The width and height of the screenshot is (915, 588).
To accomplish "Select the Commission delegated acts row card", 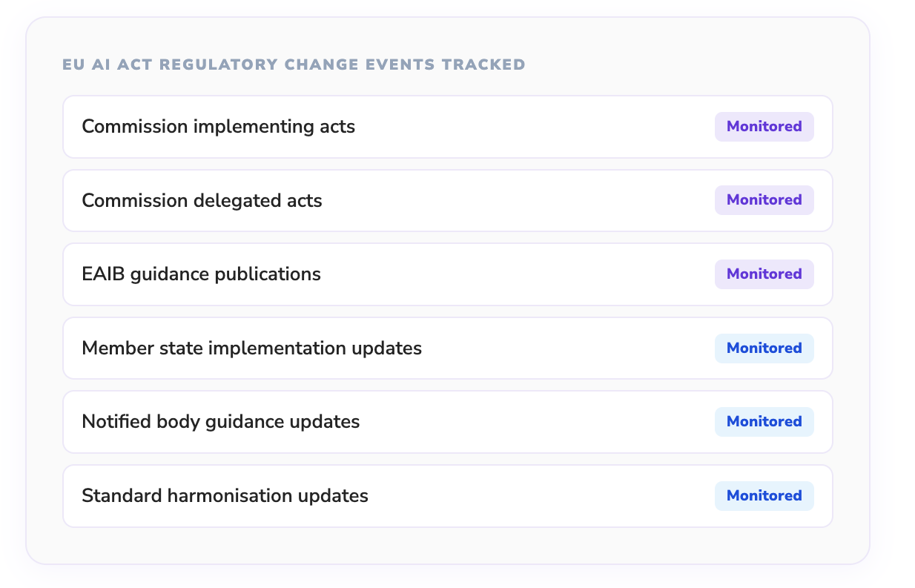I will (519, 200).
